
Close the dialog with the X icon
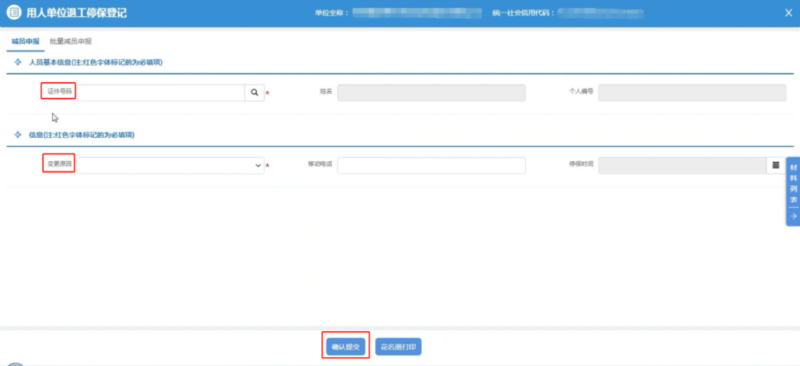[788, 13]
